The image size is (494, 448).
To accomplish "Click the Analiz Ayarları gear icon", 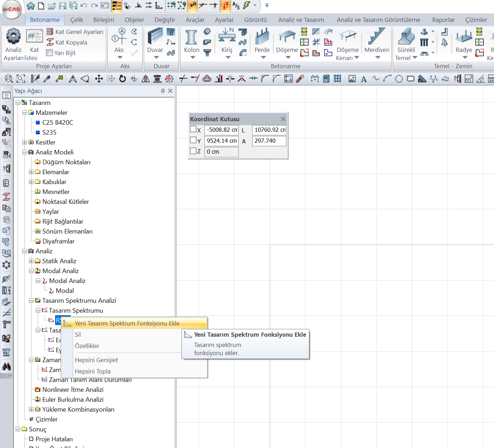I will pos(13,36).
